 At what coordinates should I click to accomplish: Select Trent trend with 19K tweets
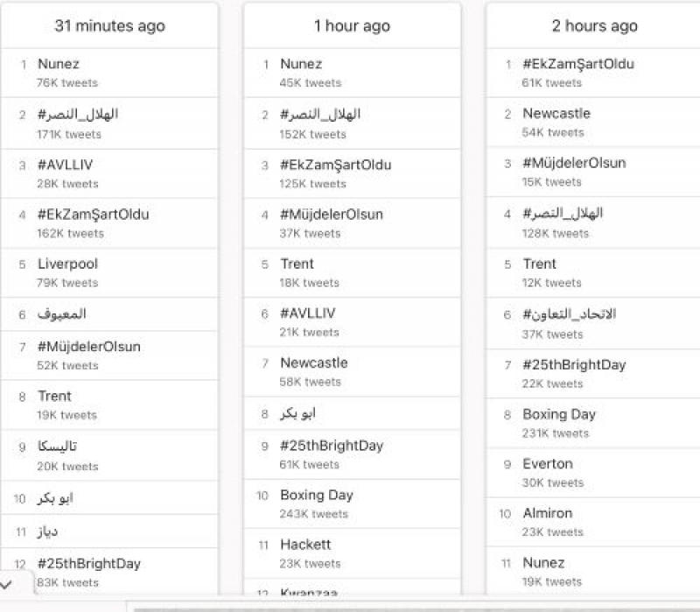[54, 397]
